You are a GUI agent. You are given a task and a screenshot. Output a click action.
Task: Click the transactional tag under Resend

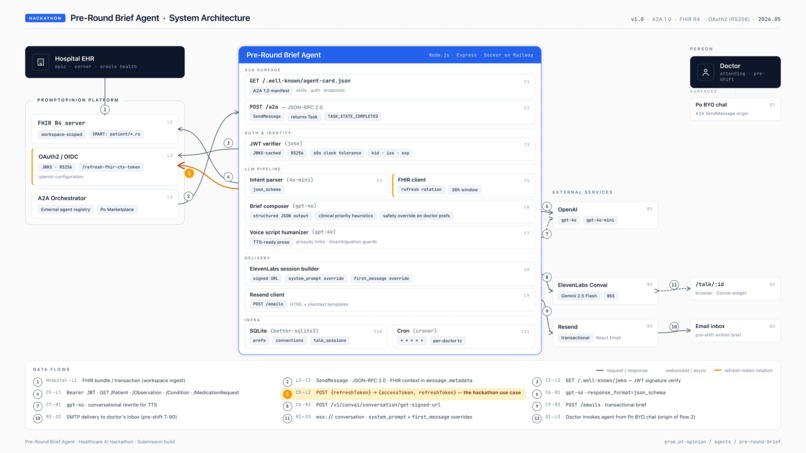[x=575, y=338]
